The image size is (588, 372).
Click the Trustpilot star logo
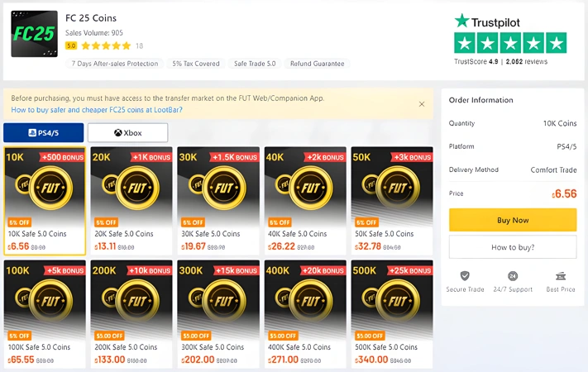pyautogui.click(x=461, y=21)
